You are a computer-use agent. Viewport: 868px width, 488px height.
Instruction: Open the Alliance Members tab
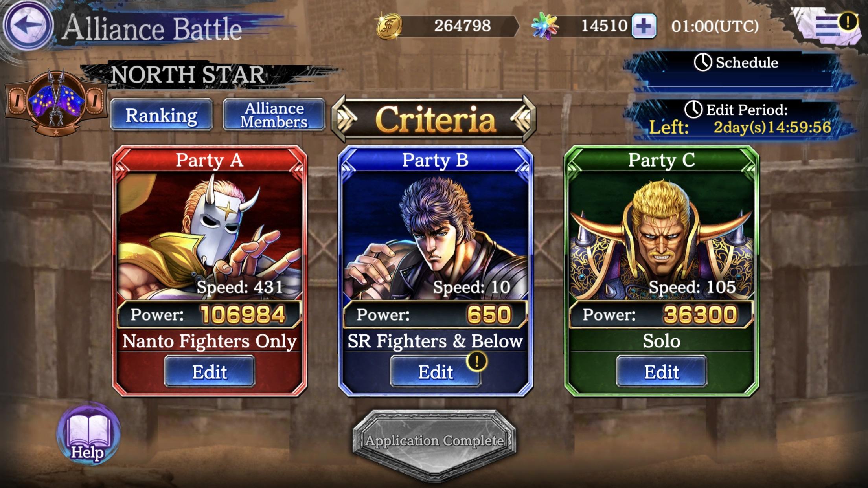274,115
